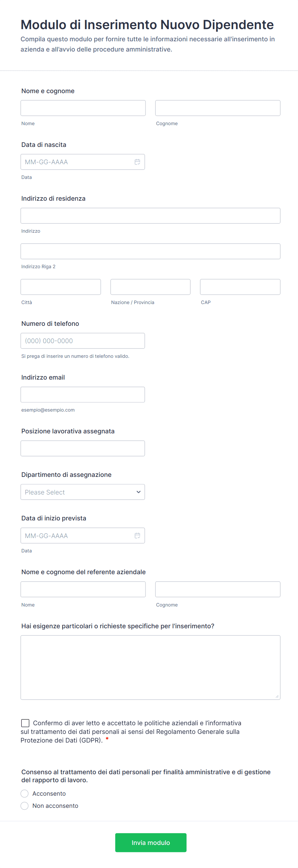Focus the Numero di telefono field
This screenshot has height=868, width=298.
pos(83,341)
